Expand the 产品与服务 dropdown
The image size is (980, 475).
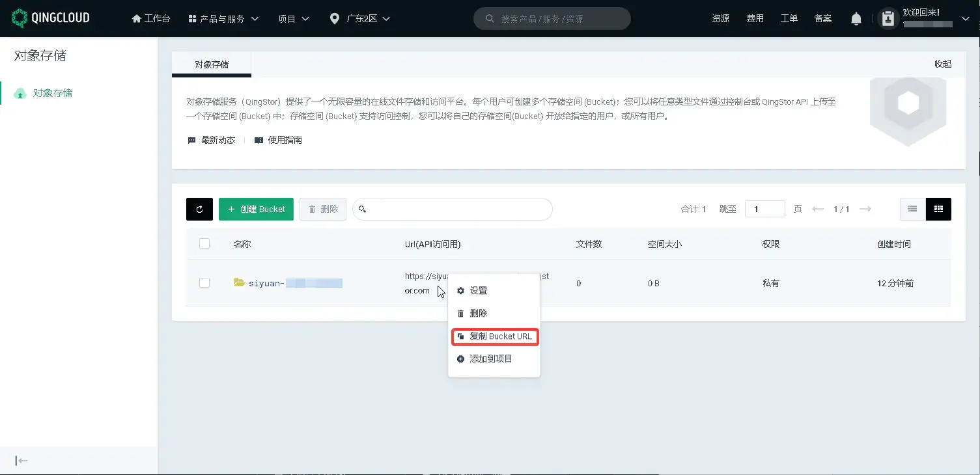click(x=223, y=18)
